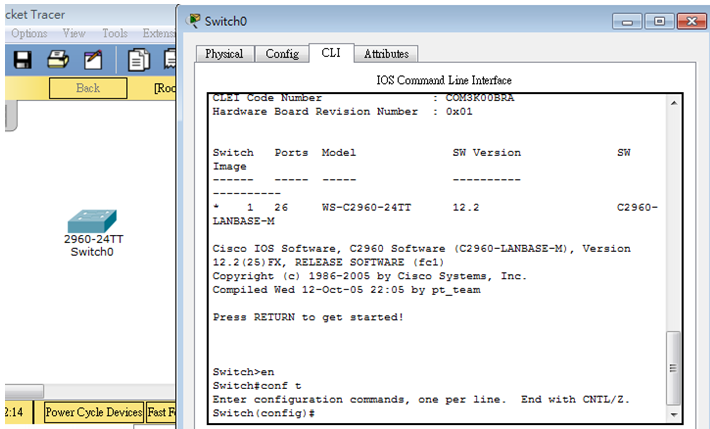The image size is (710, 429).
Task: Click the CLI scrollbar down arrow
Action: coord(674,415)
